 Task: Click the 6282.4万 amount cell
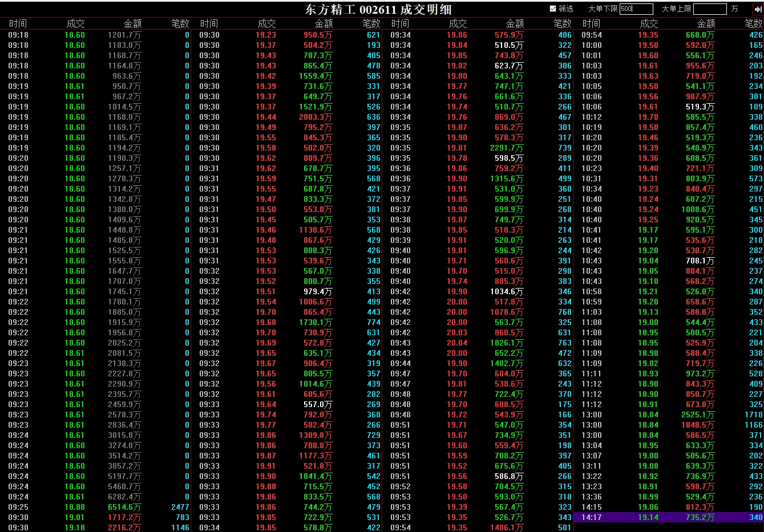124,497
